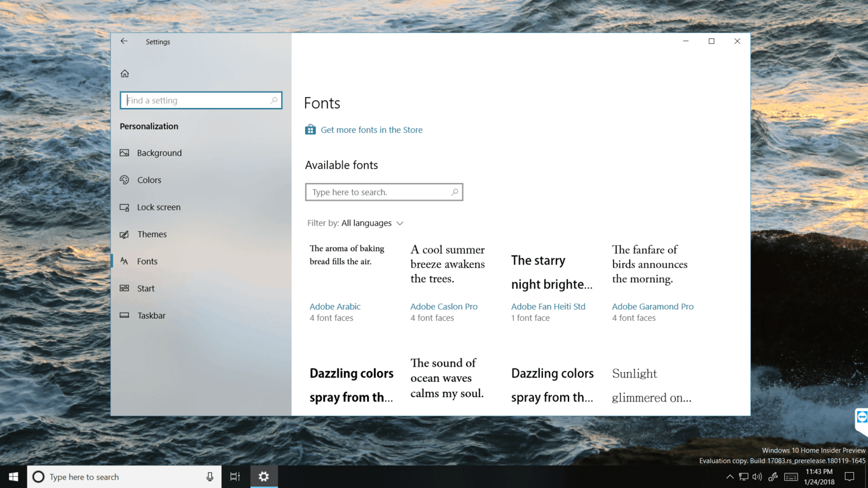Click 1 font face under Adobe Fan Heiti

(x=530, y=318)
